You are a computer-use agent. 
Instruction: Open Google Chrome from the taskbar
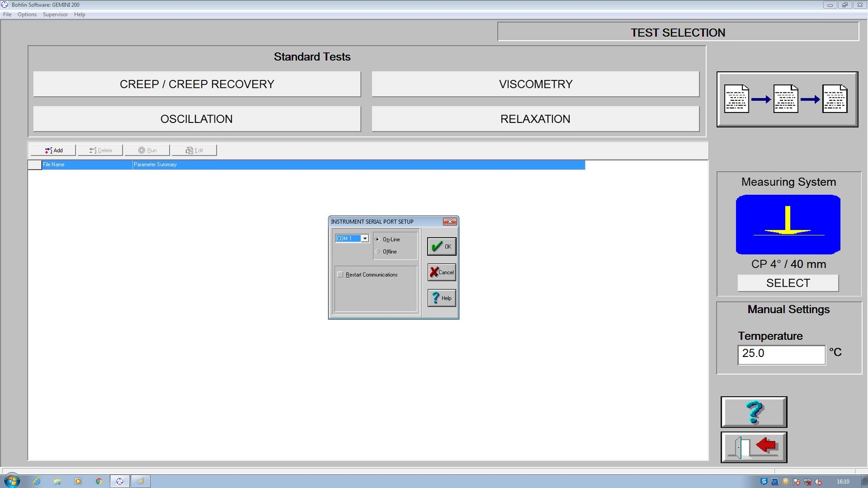pos(99,481)
